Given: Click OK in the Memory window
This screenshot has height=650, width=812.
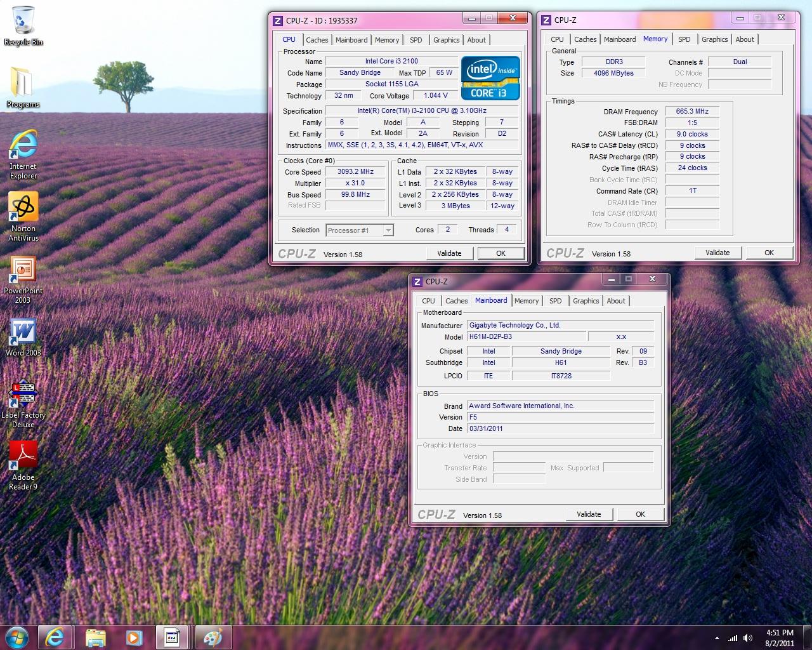Looking at the screenshot, I should tap(769, 253).
